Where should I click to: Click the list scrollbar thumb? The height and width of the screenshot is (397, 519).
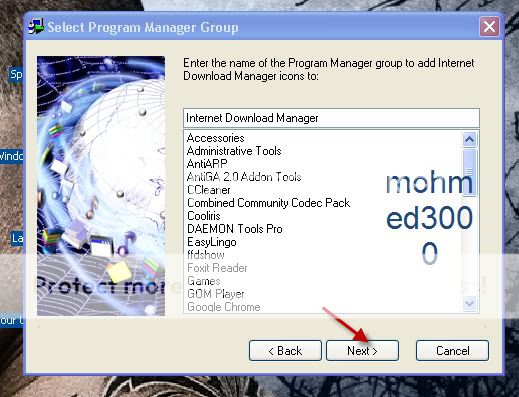(469, 172)
